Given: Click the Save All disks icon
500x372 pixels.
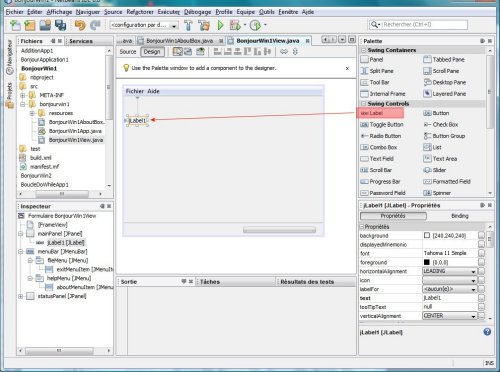Looking at the screenshot, I should tap(60, 25).
